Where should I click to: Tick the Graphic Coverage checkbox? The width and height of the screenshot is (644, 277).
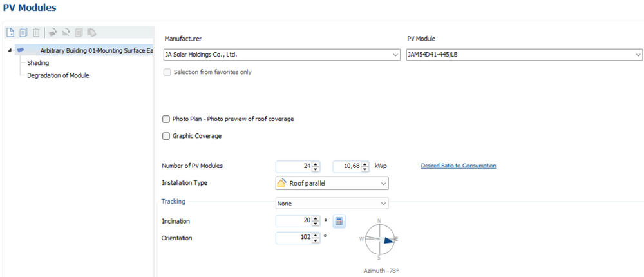(x=167, y=136)
